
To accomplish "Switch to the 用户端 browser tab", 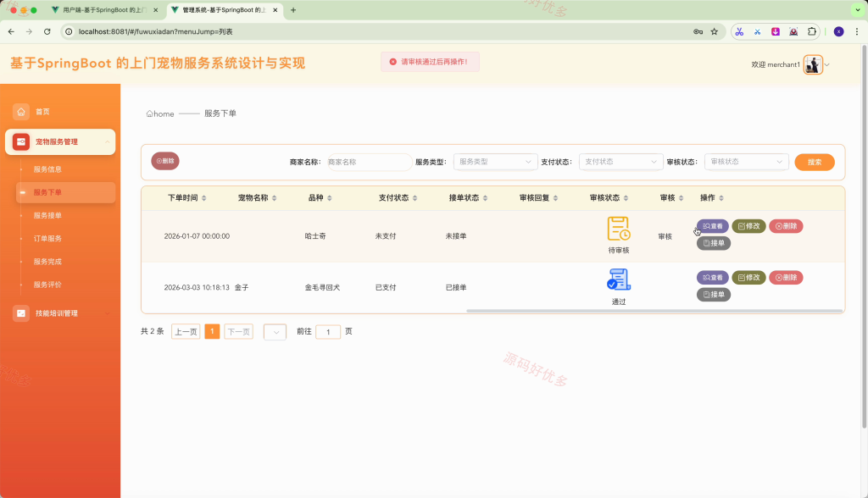I will click(104, 10).
